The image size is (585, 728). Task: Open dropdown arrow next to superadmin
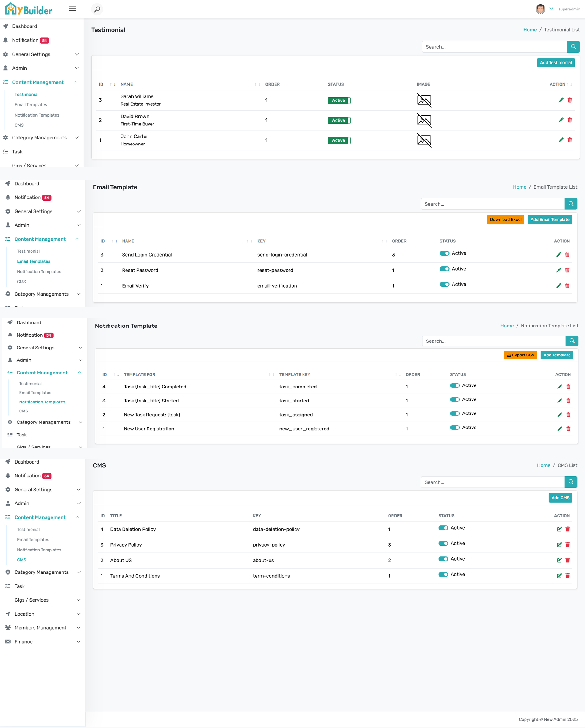tap(551, 9)
